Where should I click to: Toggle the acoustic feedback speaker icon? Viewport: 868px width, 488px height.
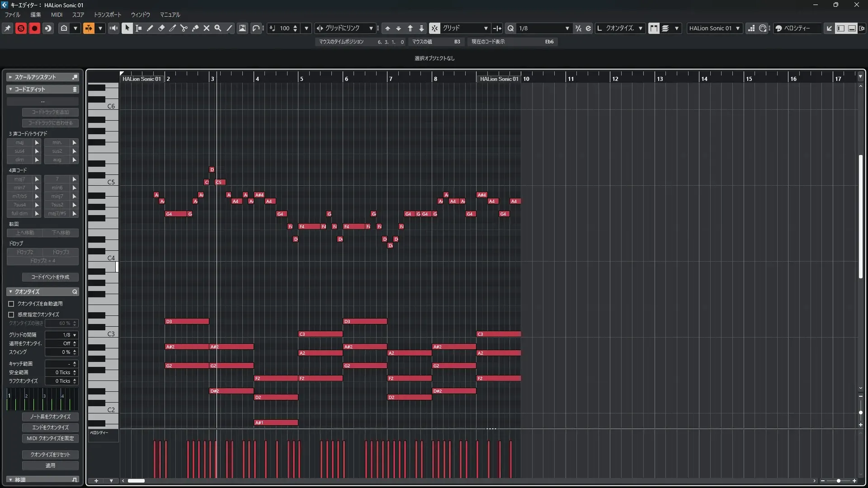113,28
